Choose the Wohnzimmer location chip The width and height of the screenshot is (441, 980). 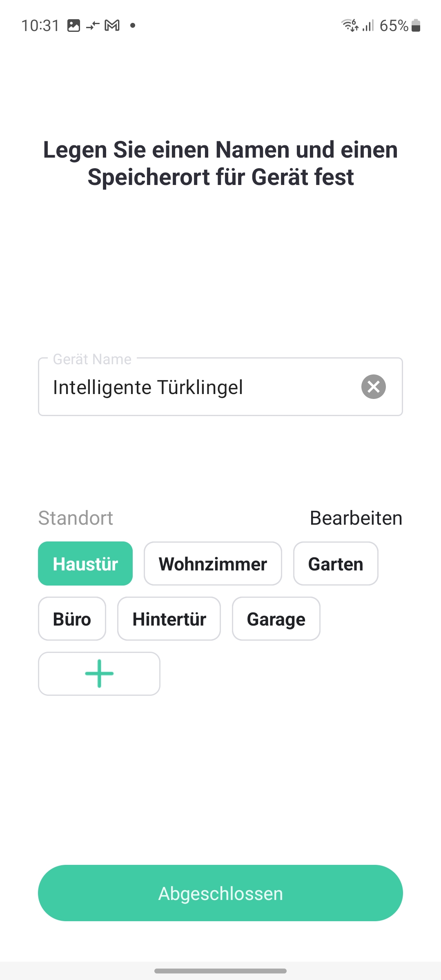coord(213,564)
